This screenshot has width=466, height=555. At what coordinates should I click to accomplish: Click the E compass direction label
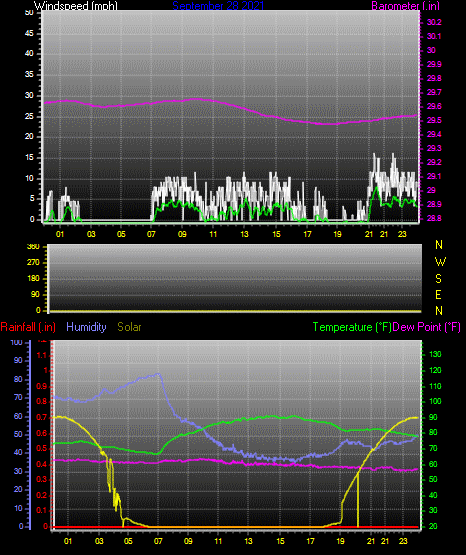[438, 294]
